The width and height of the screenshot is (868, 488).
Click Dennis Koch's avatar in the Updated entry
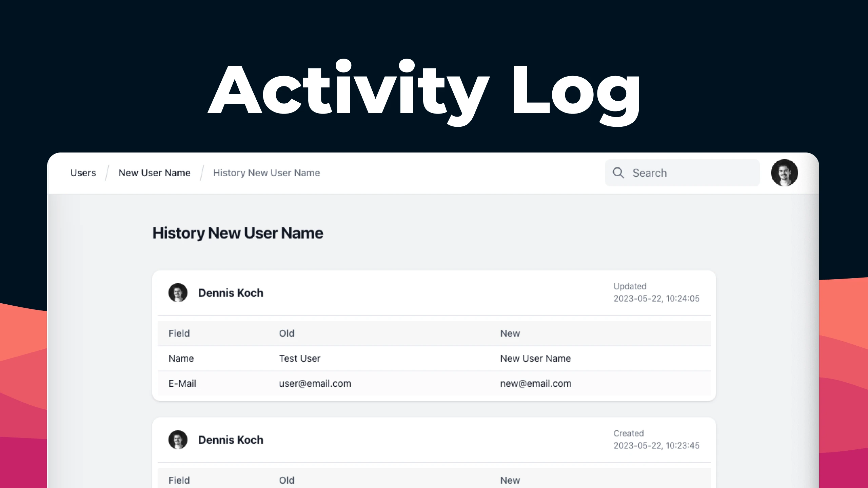pyautogui.click(x=179, y=293)
